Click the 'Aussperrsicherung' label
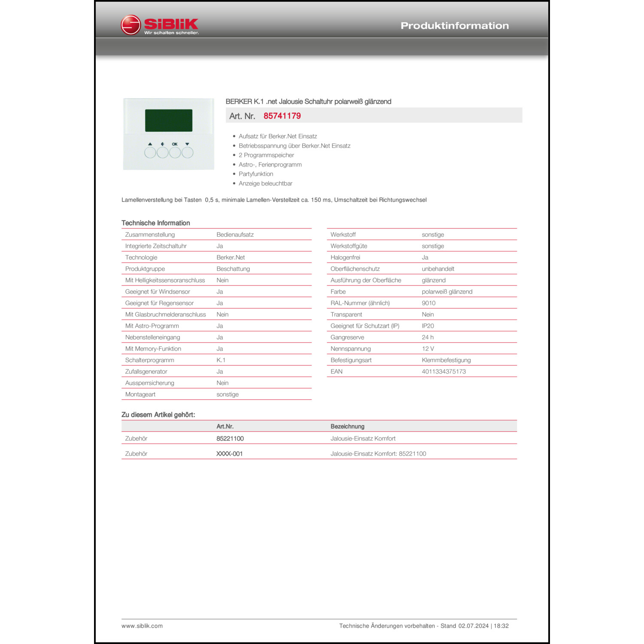The height and width of the screenshot is (644, 644). click(149, 383)
